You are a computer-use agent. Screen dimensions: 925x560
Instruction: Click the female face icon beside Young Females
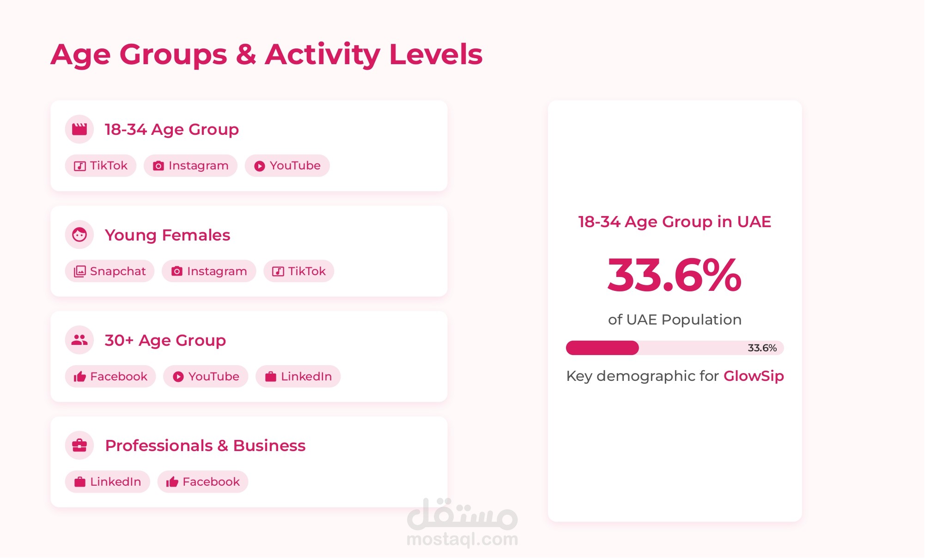pos(79,235)
